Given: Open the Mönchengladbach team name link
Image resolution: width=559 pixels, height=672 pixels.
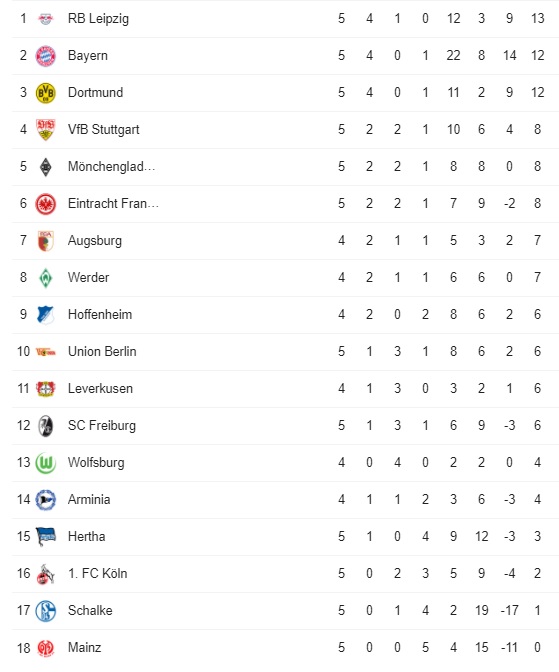Looking at the screenshot, I should coord(111,166).
